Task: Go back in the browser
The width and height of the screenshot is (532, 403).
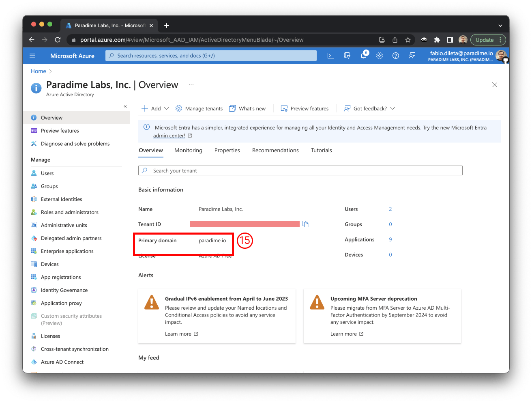Action: point(32,40)
